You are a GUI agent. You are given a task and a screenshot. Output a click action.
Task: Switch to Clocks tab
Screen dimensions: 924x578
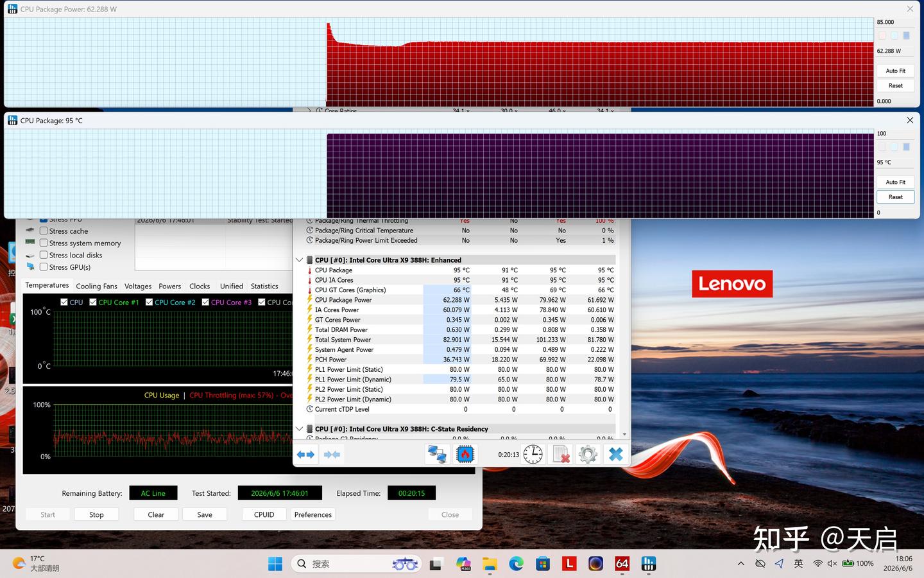pyautogui.click(x=200, y=286)
